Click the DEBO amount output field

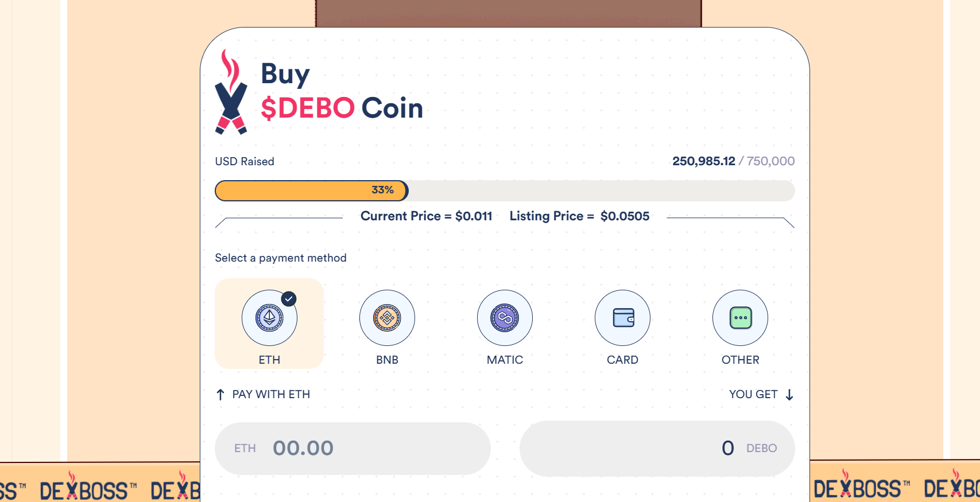tap(657, 448)
